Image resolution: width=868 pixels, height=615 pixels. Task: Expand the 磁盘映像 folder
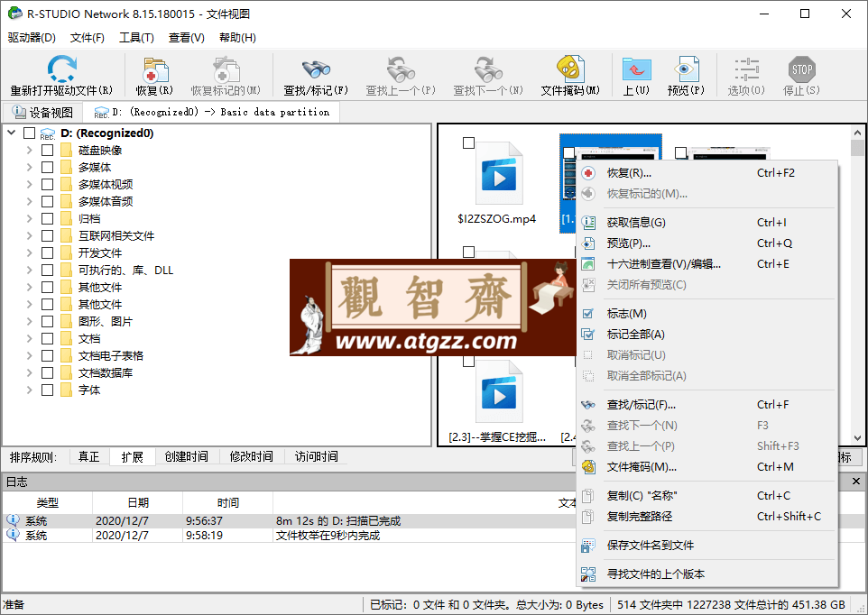coord(30,150)
